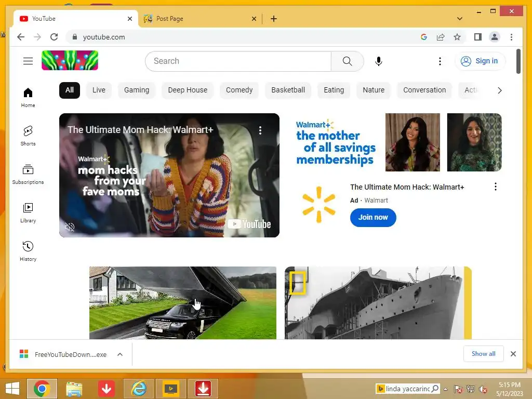Click the YouTube search input field
Viewport: 532px width, 399px height.
point(238,61)
